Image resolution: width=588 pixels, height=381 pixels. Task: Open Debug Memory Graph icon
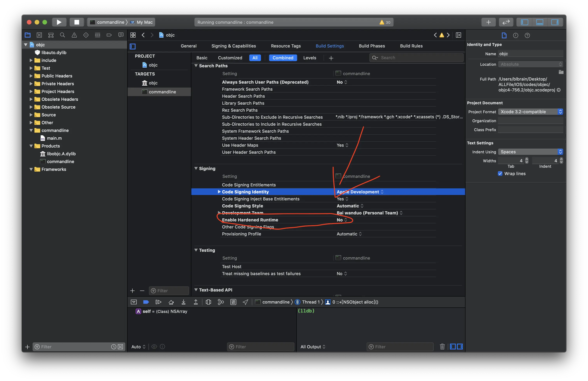(x=221, y=302)
